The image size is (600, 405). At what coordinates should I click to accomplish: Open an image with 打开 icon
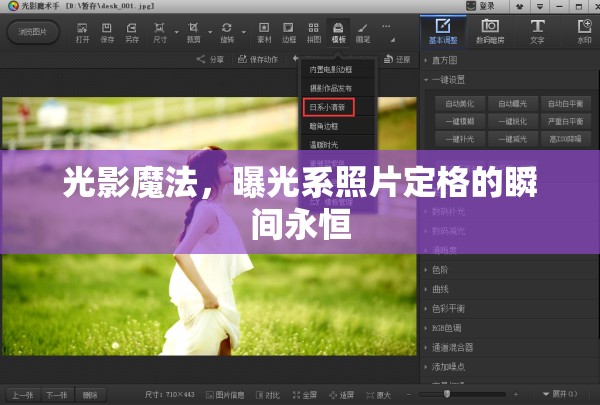(x=82, y=33)
